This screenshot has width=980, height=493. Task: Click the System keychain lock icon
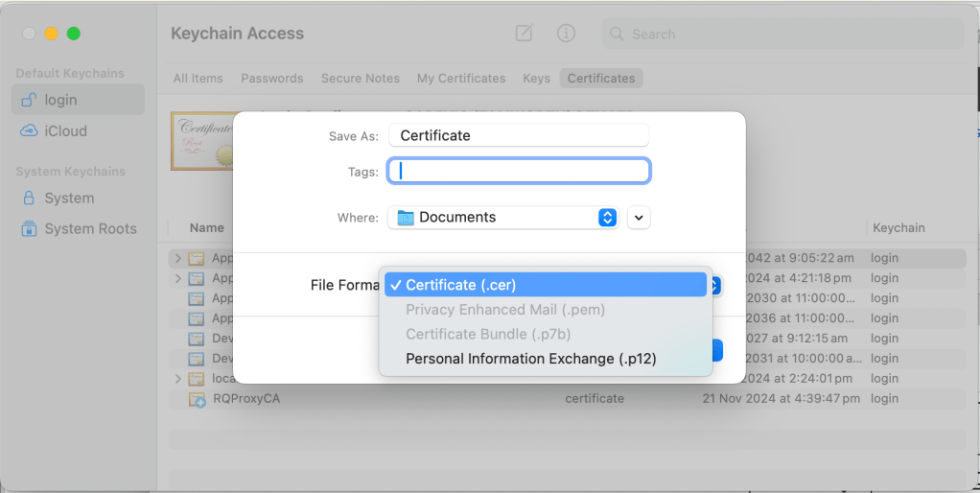point(29,199)
